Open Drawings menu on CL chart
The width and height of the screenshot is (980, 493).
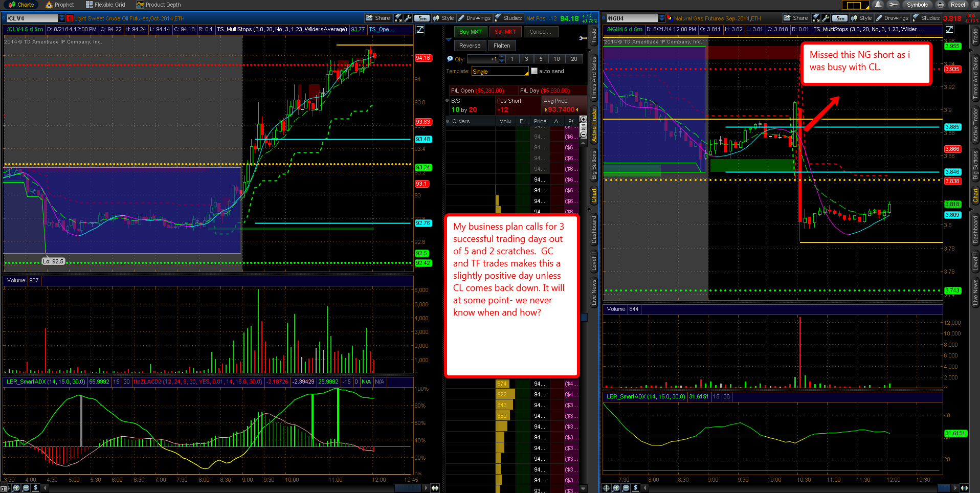tap(474, 18)
